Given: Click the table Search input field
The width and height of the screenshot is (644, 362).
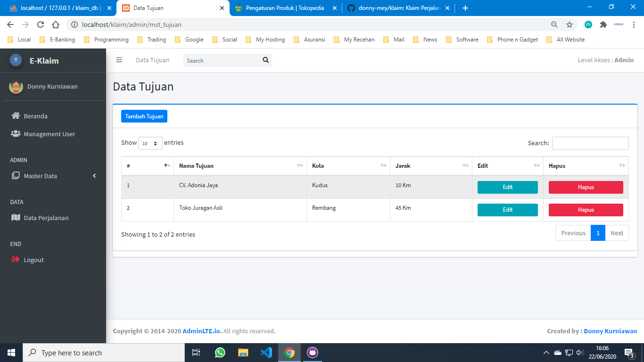Looking at the screenshot, I should [x=590, y=143].
